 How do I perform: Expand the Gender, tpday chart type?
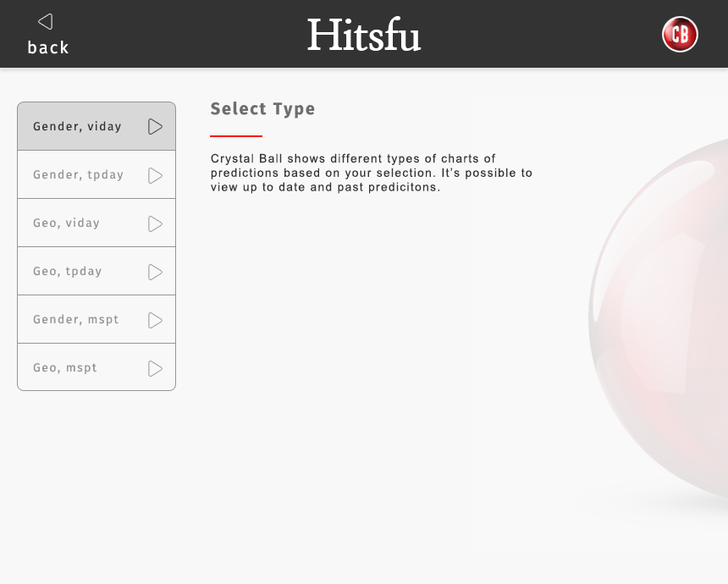click(76, 174)
